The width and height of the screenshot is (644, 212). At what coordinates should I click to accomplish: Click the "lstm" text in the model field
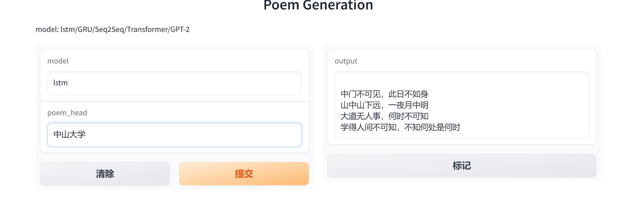point(61,83)
